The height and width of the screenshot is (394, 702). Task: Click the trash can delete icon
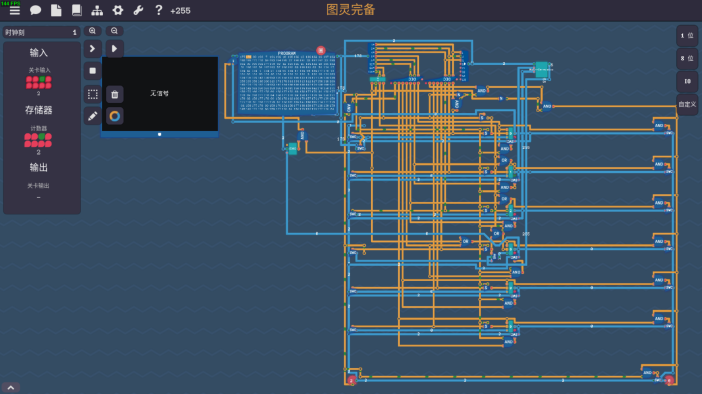[115, 94]
